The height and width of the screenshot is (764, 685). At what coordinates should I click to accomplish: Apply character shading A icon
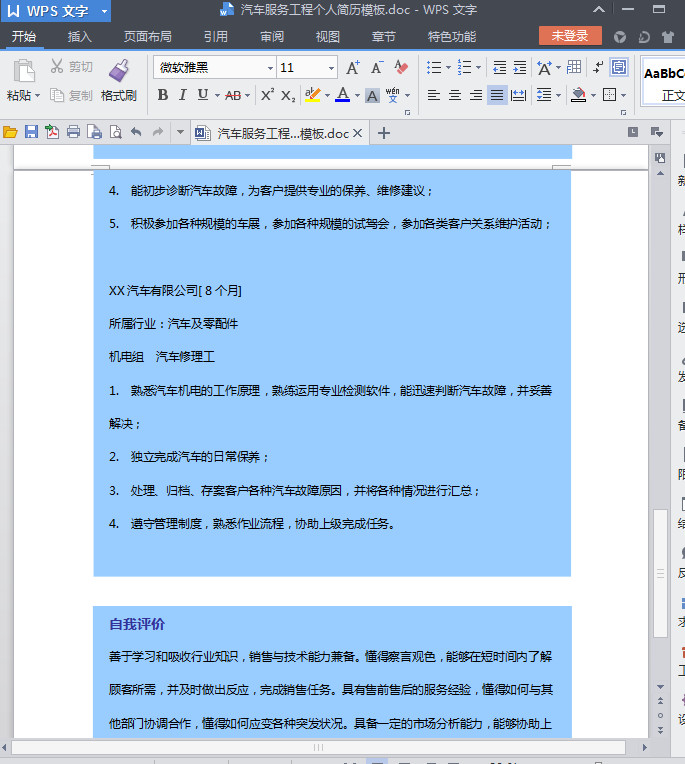pos(372,96)
